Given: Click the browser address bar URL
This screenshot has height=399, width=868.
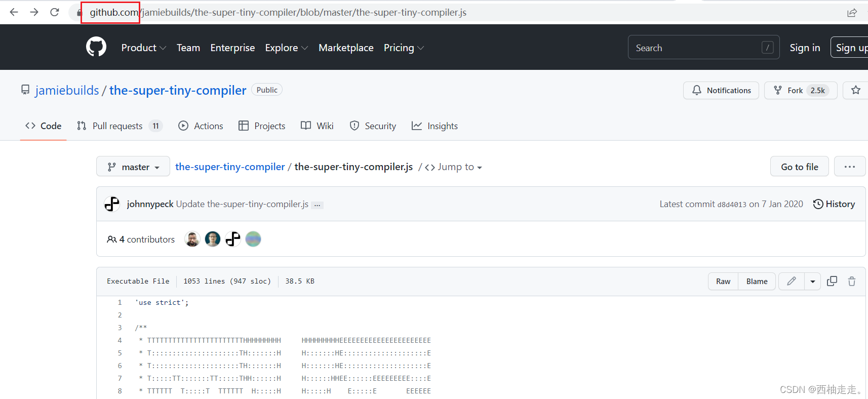Looking at the screenshot, I should coord(278,12).
